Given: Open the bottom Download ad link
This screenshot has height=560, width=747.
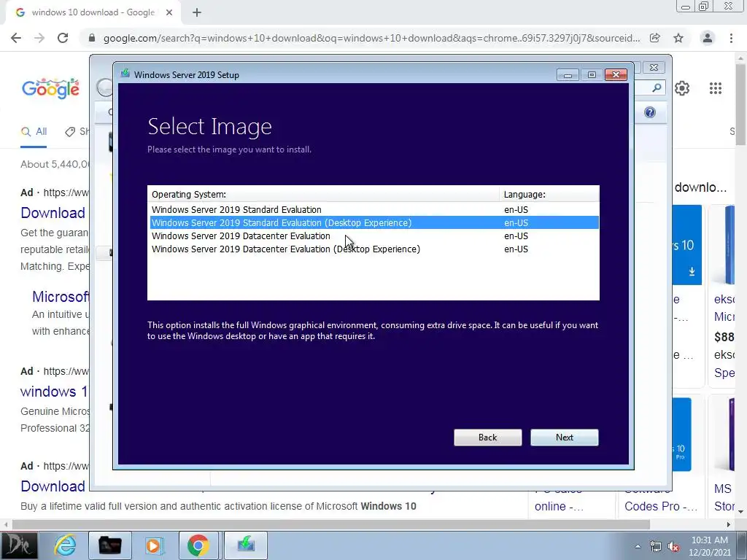Looking at the screenshot, I should click(x=53, y=486).
